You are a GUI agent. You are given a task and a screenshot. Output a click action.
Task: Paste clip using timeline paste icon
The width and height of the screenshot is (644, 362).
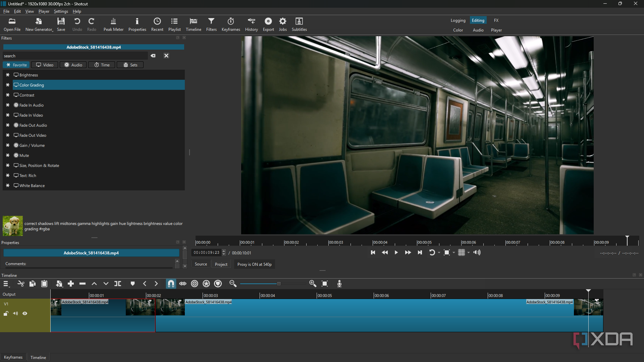44,284
